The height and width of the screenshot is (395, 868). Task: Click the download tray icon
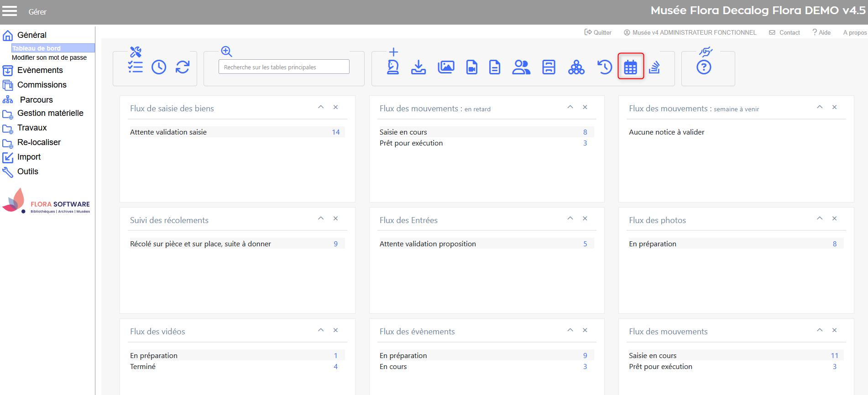(418, 67)
